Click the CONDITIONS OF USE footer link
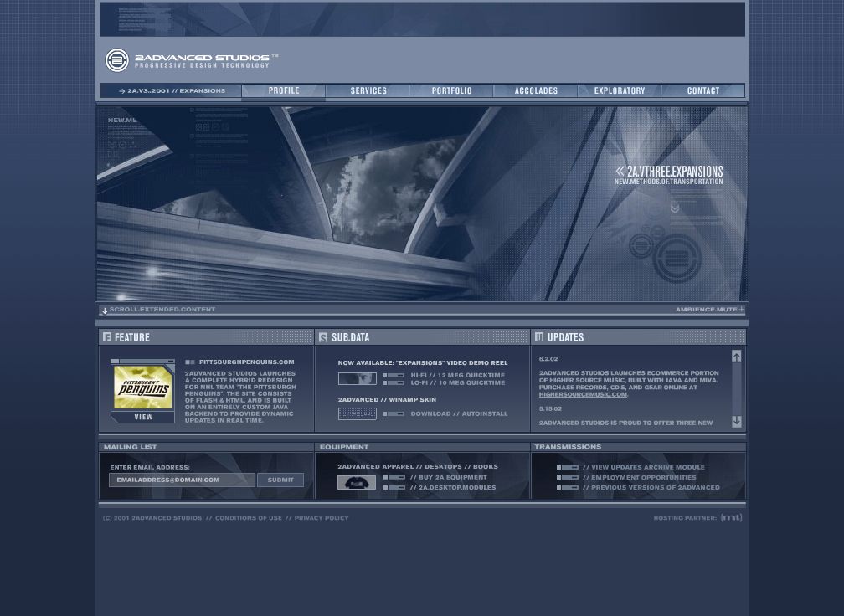This screenshot has height=616, width=844. pos(249,518)
